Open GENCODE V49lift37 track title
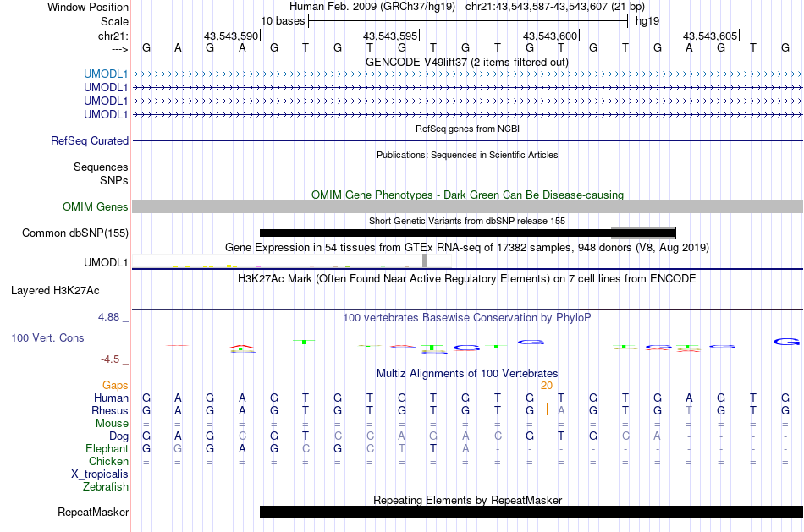 (466, 62)
